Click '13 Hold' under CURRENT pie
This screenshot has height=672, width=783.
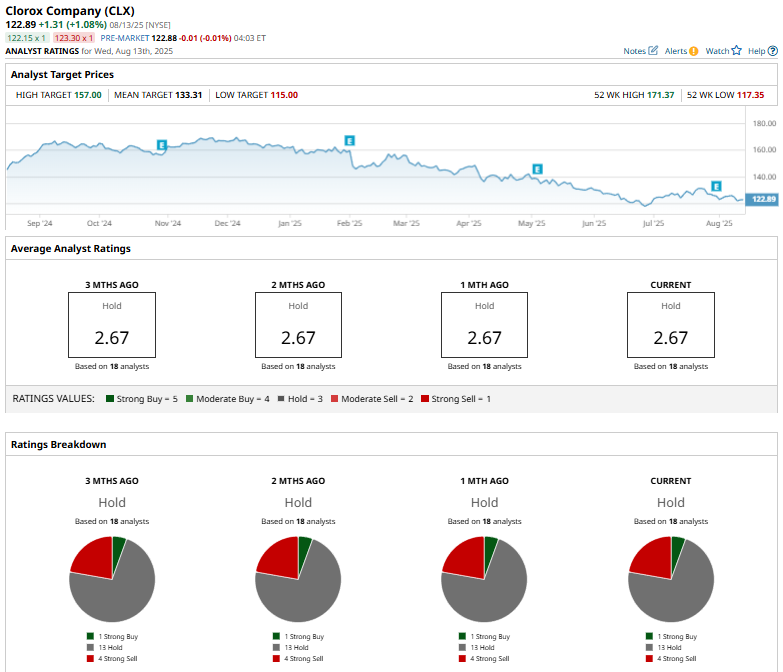click(x=669, y=648)
